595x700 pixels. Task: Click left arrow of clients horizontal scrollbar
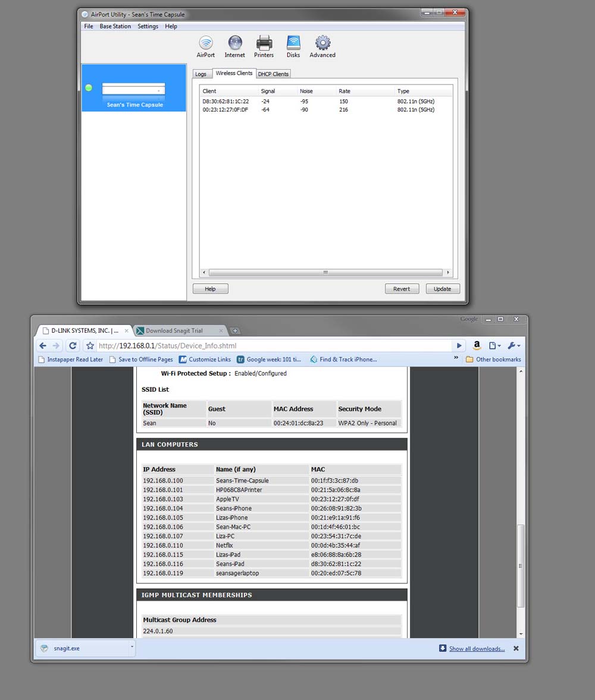coord(204,273)
